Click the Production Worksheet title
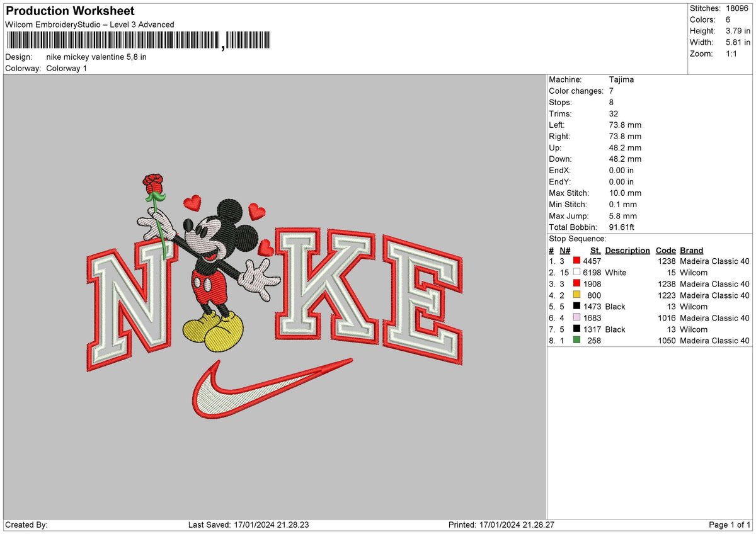 click(70, 11)
